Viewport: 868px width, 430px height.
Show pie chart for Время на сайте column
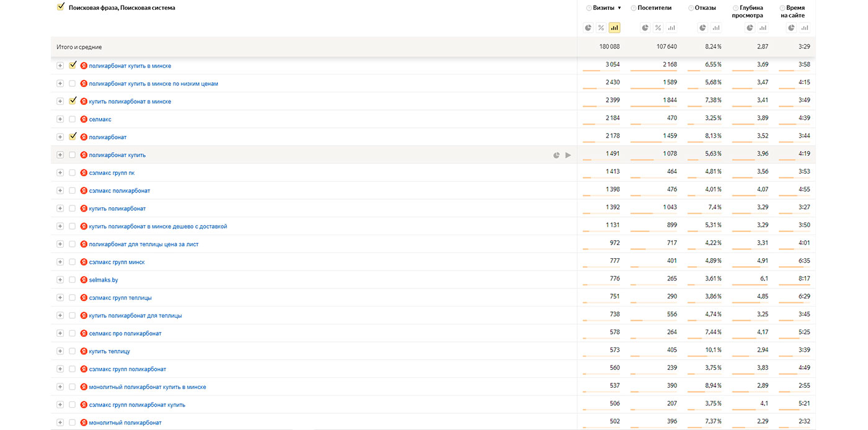tap(792, 28)
